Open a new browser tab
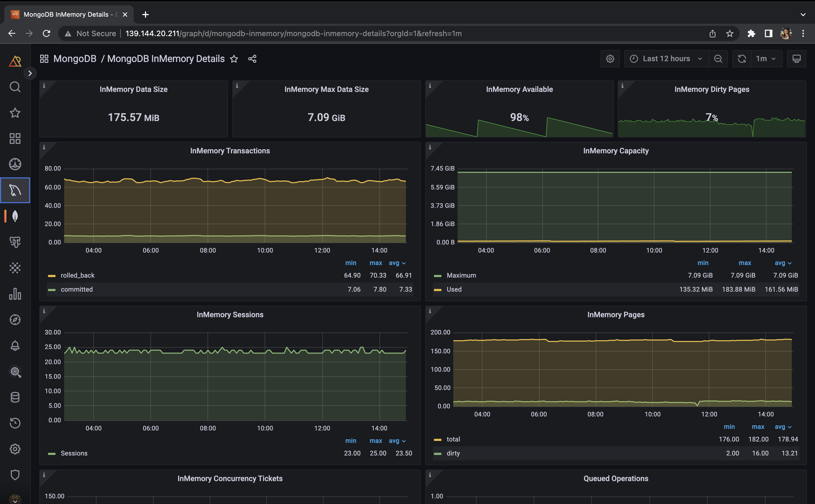Viewport: 815px width, 504px height. 145,14
